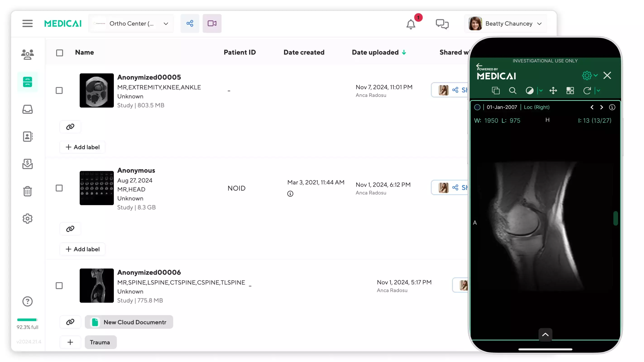Sort by Name column
The image size is (644, 362).
[84, 52]
